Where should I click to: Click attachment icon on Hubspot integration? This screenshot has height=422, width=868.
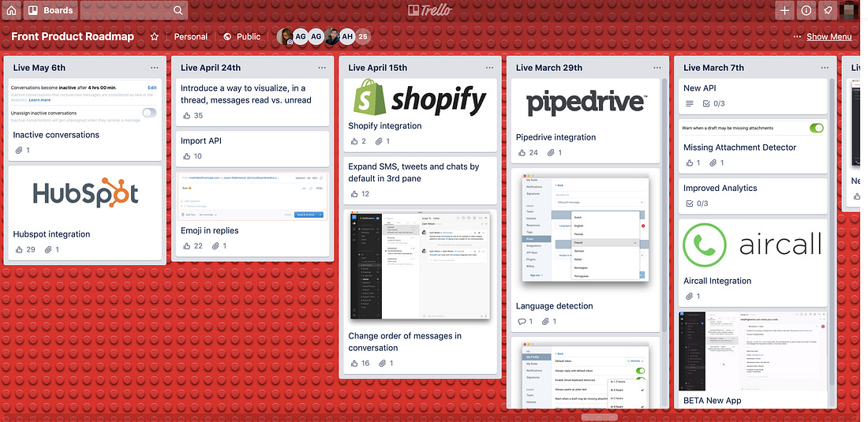point(48,249)
